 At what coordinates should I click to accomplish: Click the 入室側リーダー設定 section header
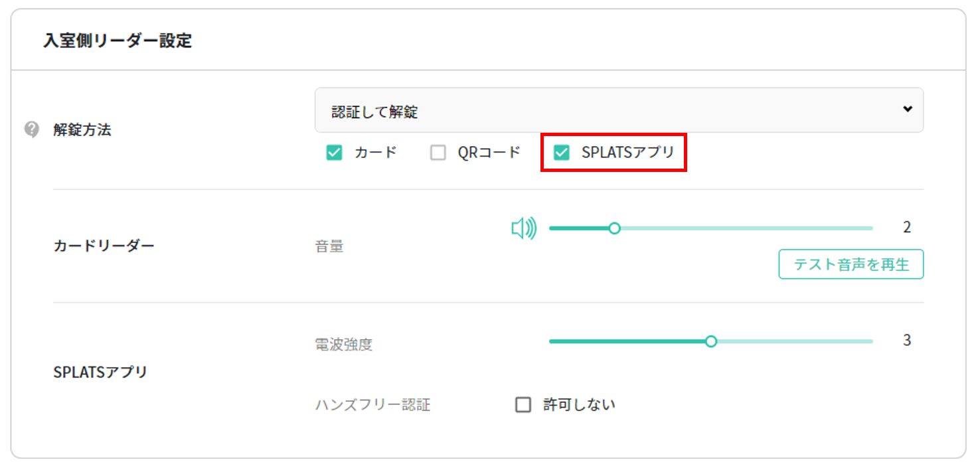click(x=118, y=41)
